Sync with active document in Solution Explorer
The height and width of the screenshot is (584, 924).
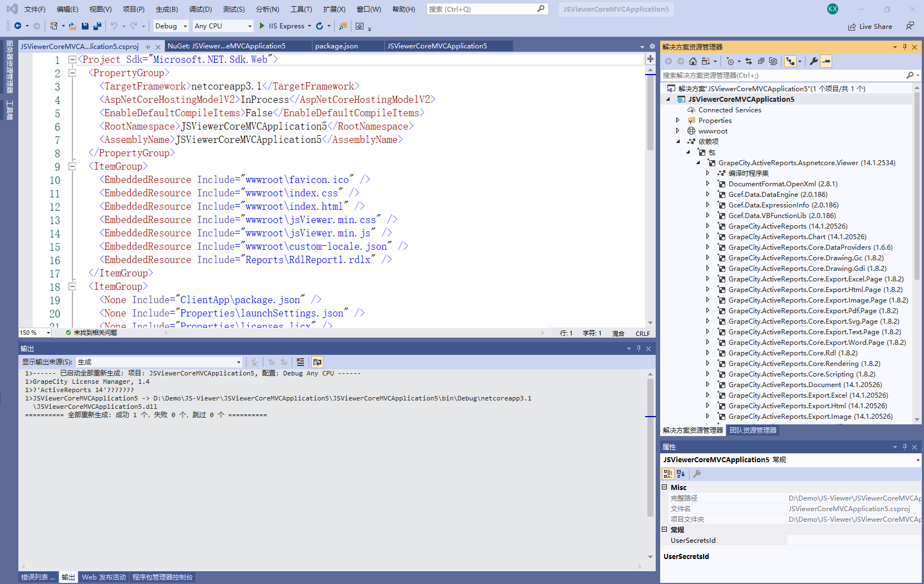point(749,61)
